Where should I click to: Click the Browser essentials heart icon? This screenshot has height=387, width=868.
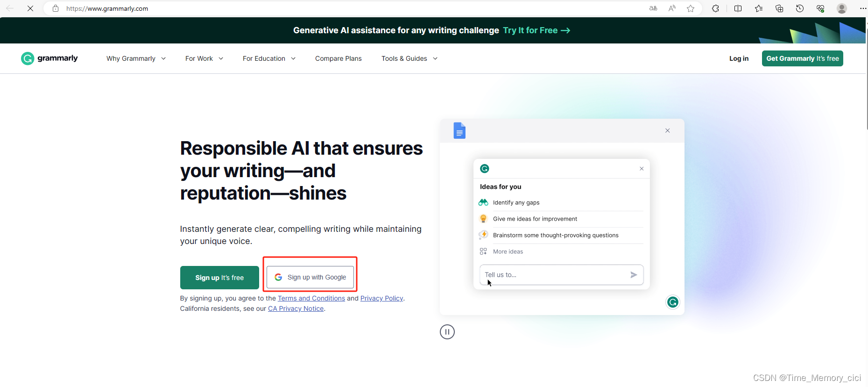pyautogui.click(x=820, y=8)
